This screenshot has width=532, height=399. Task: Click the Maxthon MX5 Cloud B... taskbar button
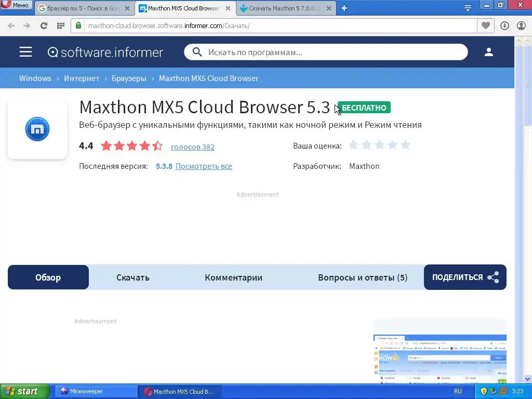pos(180,391)
